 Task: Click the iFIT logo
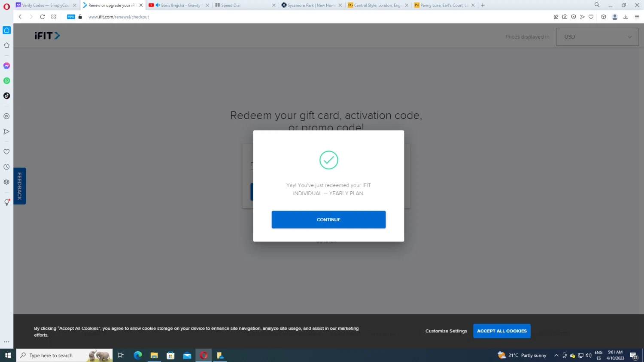[x=47, y=36]
